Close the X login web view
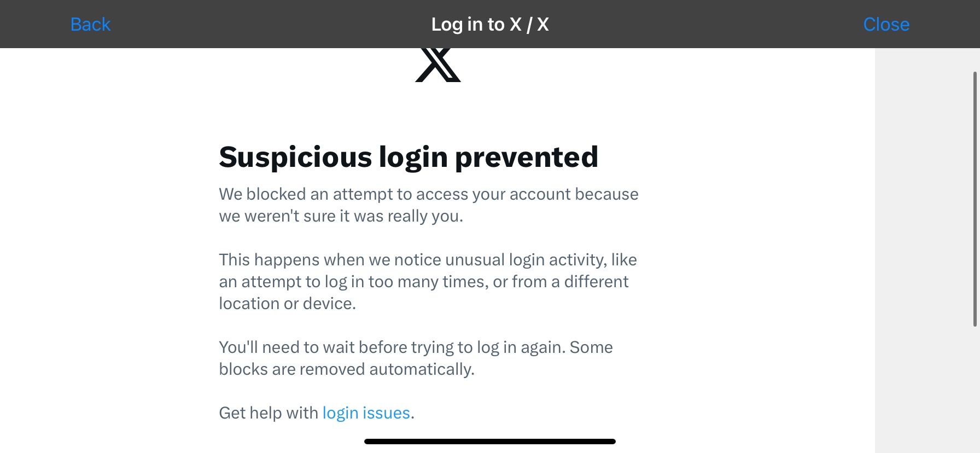 coord(886,25)
